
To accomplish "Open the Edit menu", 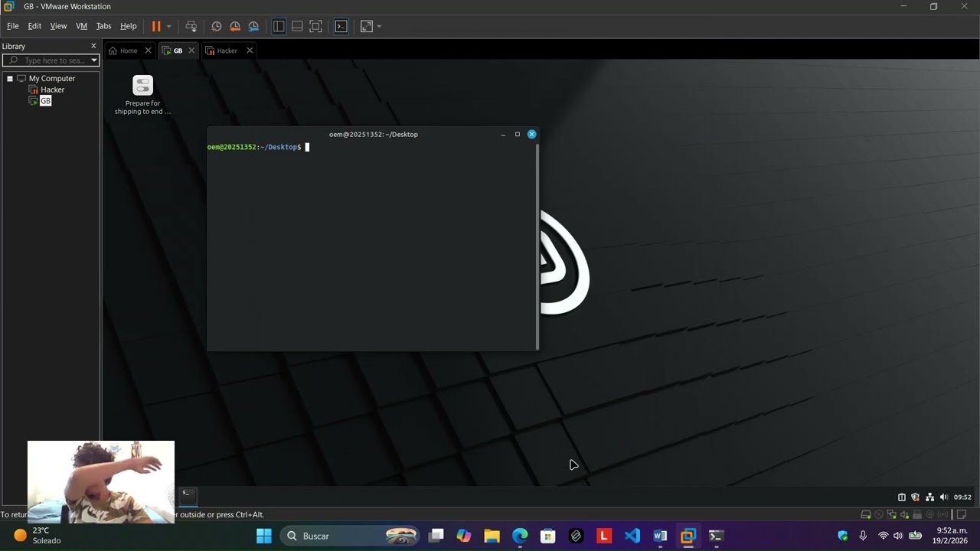I will pyautogui.click(x=34, y=26).
